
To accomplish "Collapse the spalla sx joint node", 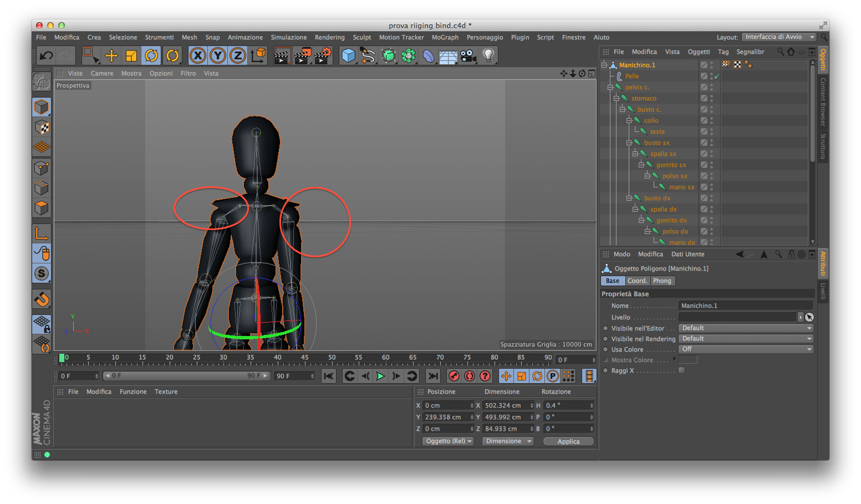I will (635, 154).
